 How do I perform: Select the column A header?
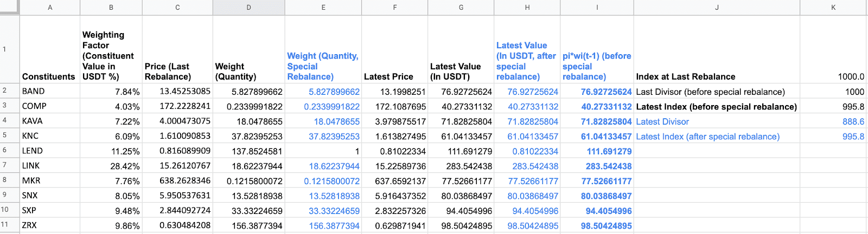50,8
